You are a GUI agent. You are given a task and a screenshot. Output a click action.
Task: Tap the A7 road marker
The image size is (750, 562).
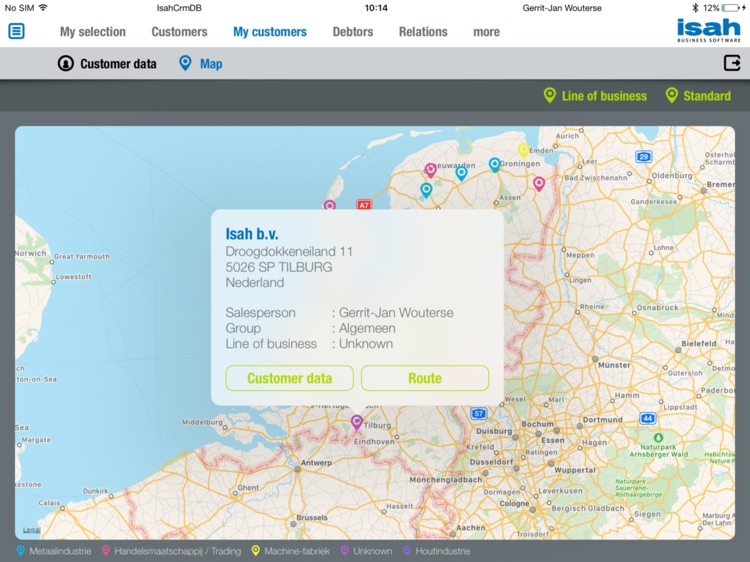pyautogui.click(x=364, y=205)
